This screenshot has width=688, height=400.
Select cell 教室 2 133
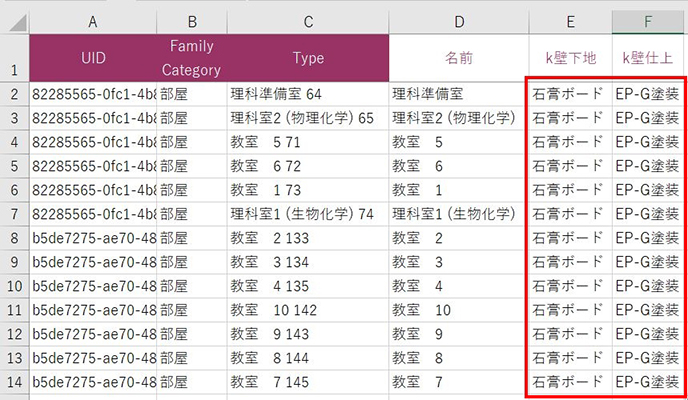point(308,238)
